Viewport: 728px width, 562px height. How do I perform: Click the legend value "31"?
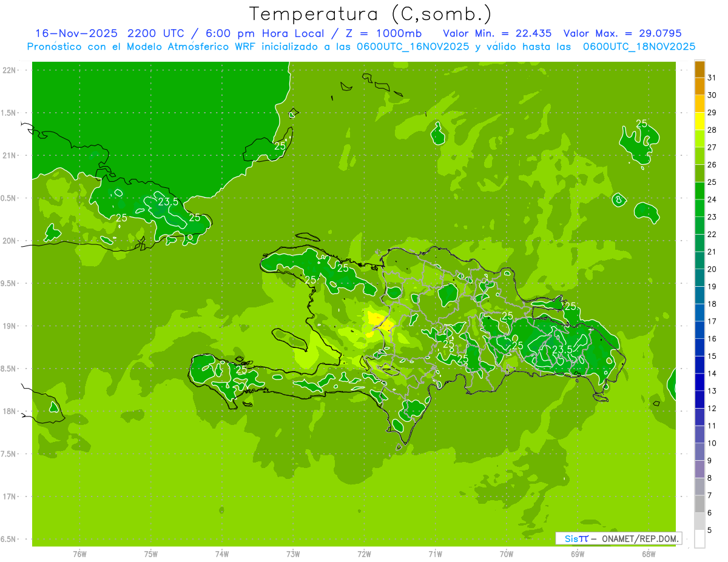[712, 78]
